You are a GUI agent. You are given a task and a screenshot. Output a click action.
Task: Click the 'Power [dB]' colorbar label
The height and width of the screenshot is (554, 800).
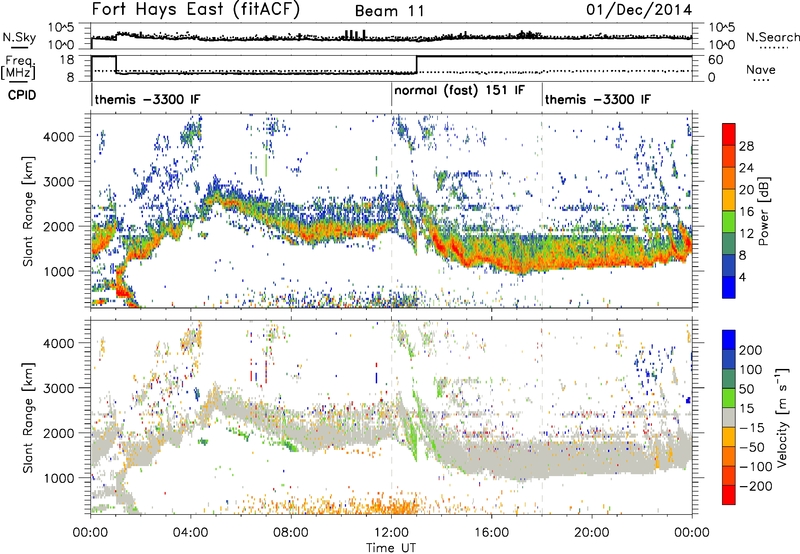[763, 211]
